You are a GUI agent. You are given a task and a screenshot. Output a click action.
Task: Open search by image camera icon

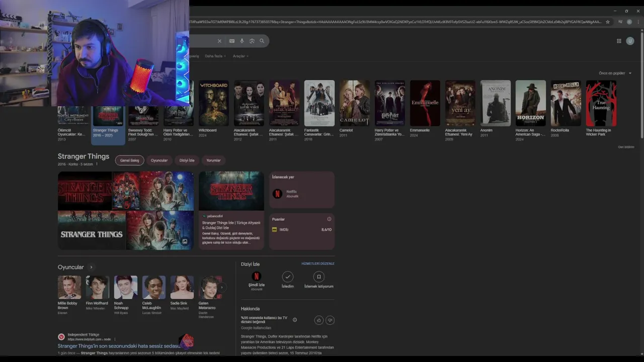click(x=252, y=41)
